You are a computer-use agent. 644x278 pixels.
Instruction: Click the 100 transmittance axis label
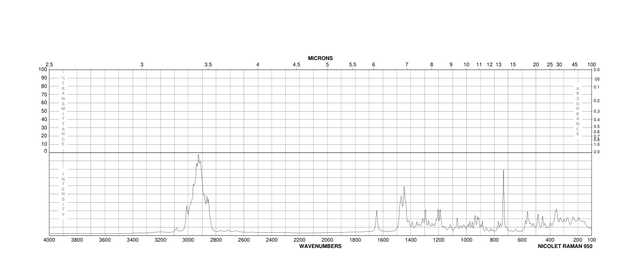[43, 69]
